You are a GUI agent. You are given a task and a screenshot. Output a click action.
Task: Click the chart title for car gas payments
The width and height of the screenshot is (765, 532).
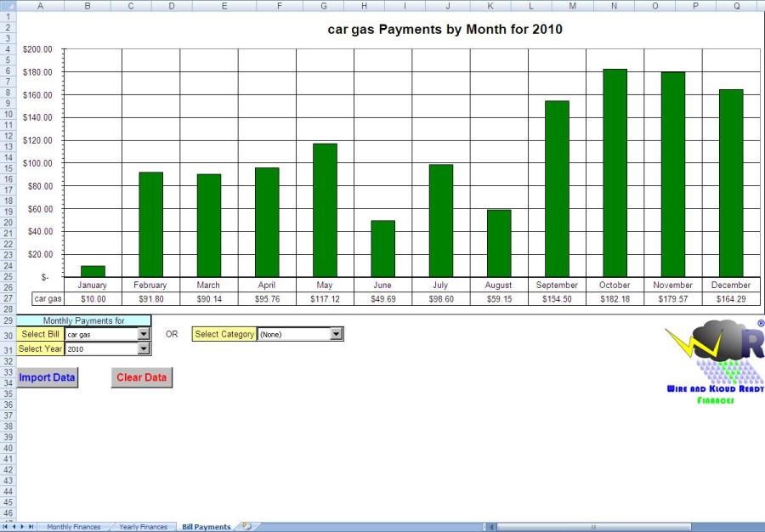click(x=445, y=30)
